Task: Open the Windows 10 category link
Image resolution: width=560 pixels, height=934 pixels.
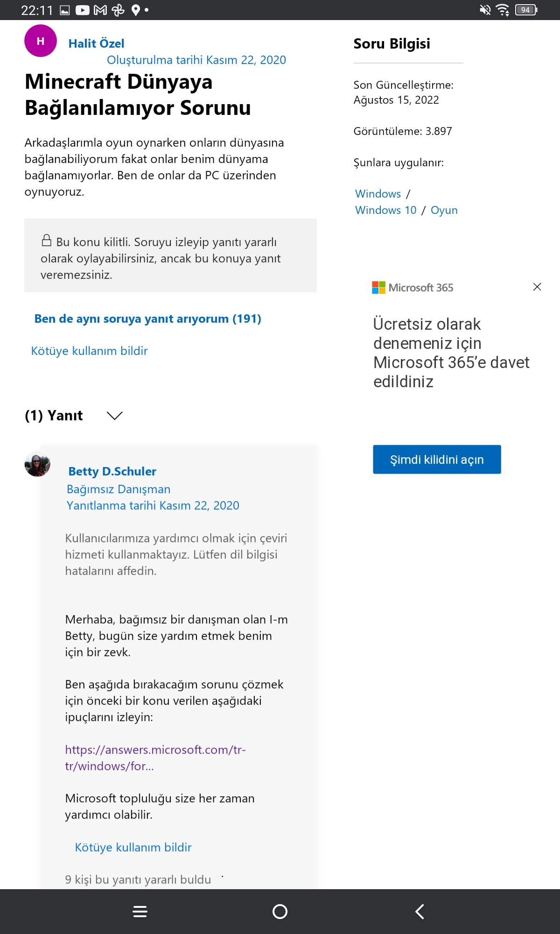Action: [x=385, y=210]
